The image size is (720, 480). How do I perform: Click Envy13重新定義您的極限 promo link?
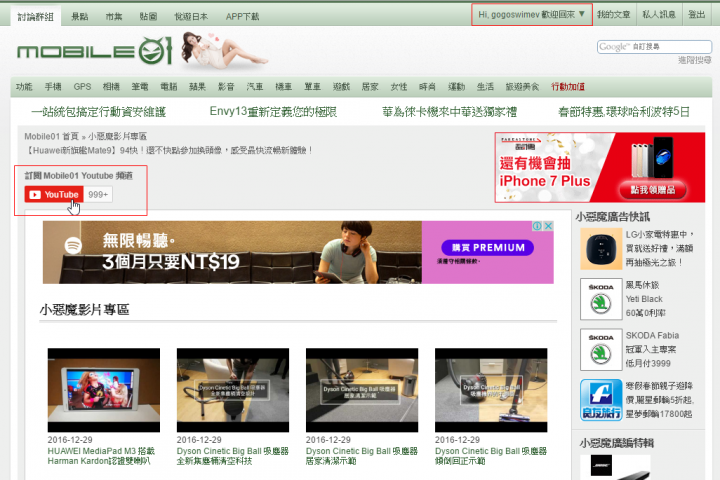[273, 112]
